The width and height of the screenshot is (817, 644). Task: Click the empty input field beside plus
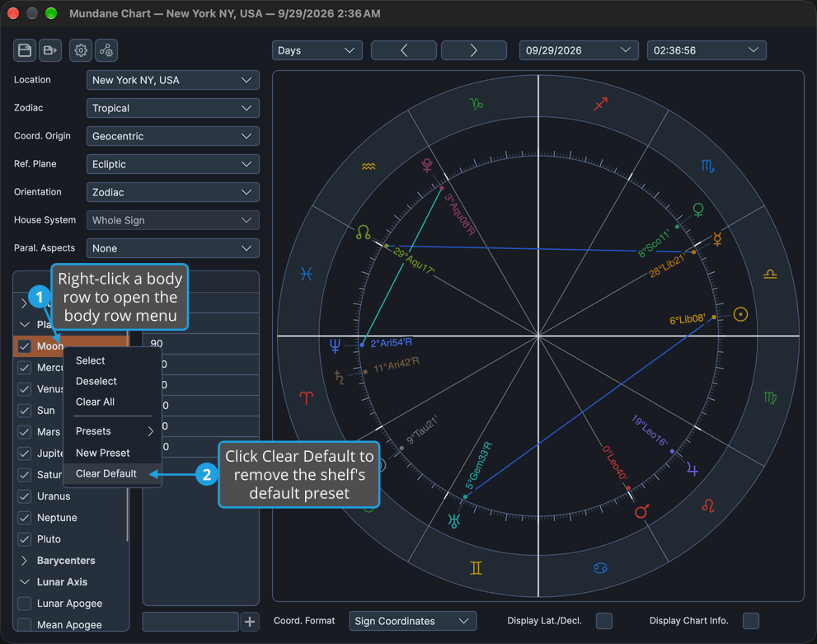tap(190, 622)
